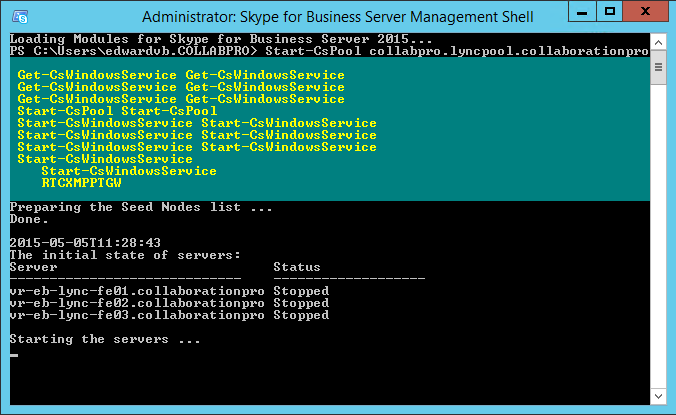676x415 pixels.
Task: Click the vertical scrollbar thumb grip
Action: click(x=658, y=67)
